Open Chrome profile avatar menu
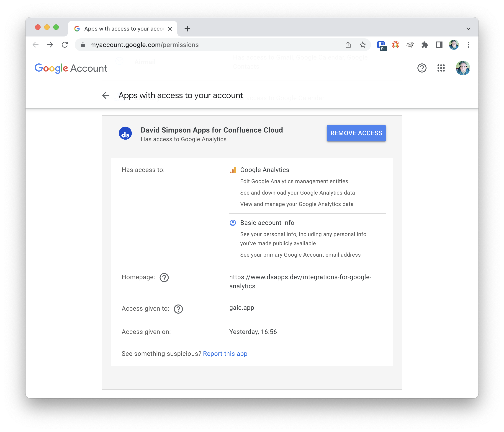 click(454, 45)
